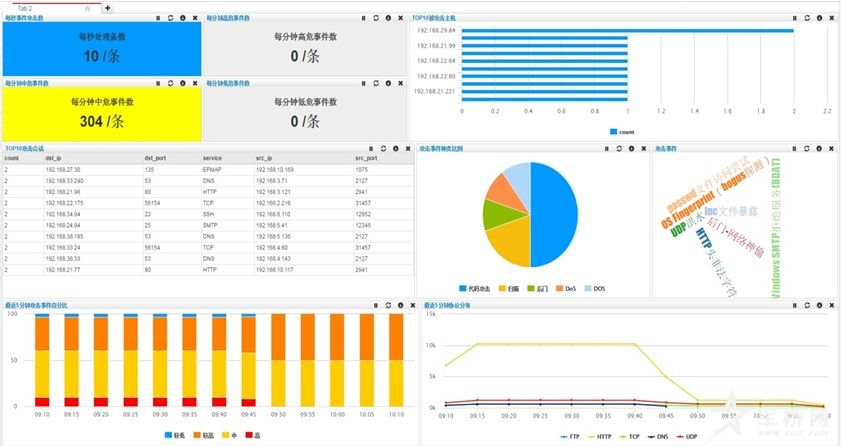The width and height of the screenshot is (841, 446).
Task: Hide the DoS slice via pie legend
Action: (565, 288)
